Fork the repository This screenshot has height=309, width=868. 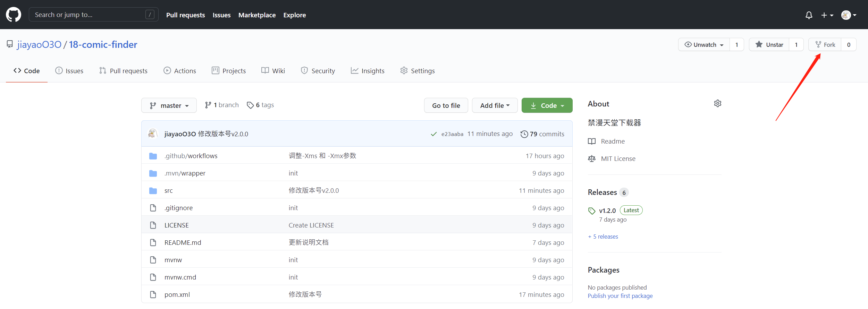click(x=825, y=44)
